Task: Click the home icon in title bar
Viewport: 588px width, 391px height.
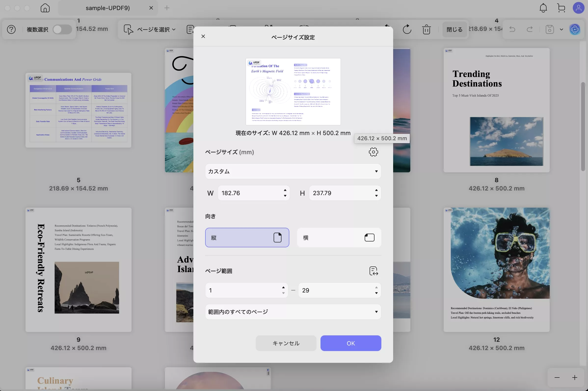Action: tap(45, 8)
